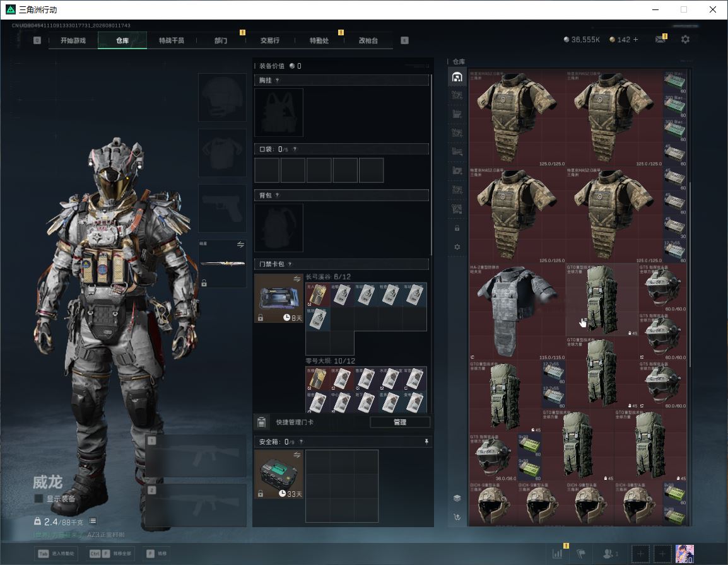Image resolution: width=728 pixels, height=565 pixels.
Task: Click the warehouse scrollbar
Action: click(690, 274)
